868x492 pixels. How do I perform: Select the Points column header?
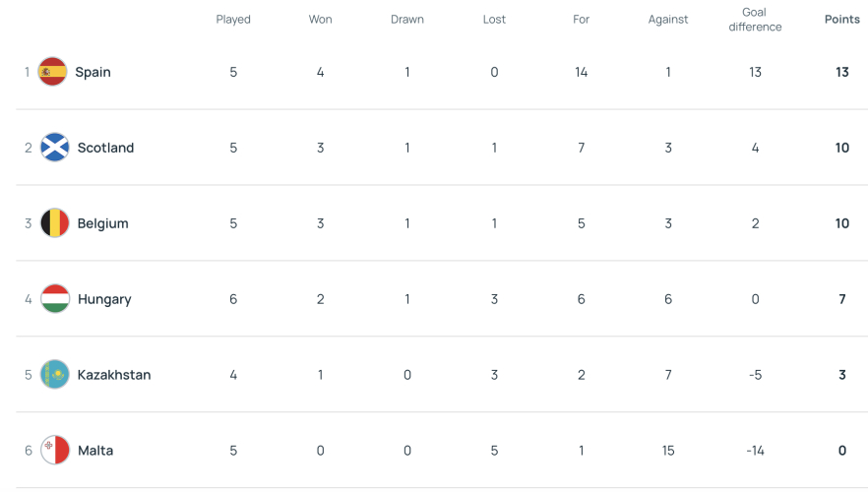click(x=842, y=20)
